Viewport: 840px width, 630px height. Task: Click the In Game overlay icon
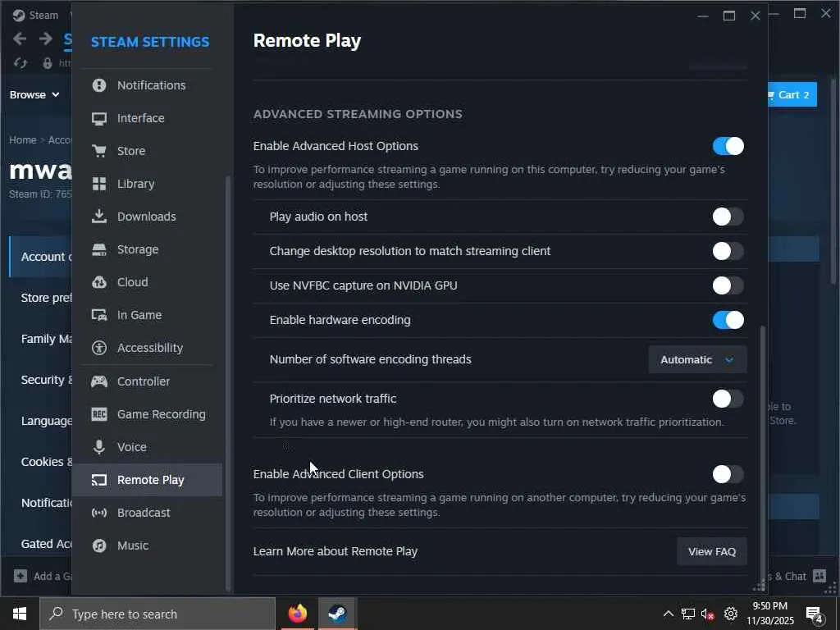pyautogui.click(x=99, y=315)
